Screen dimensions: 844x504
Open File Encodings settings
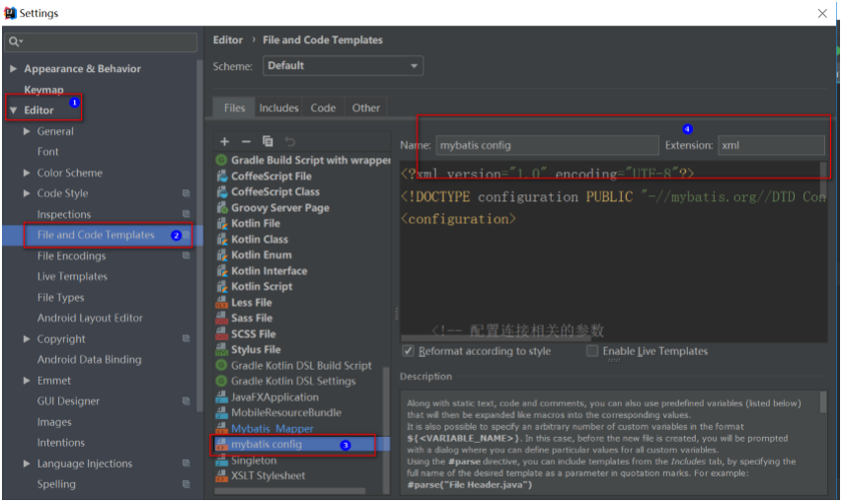(x=72, y=256)
